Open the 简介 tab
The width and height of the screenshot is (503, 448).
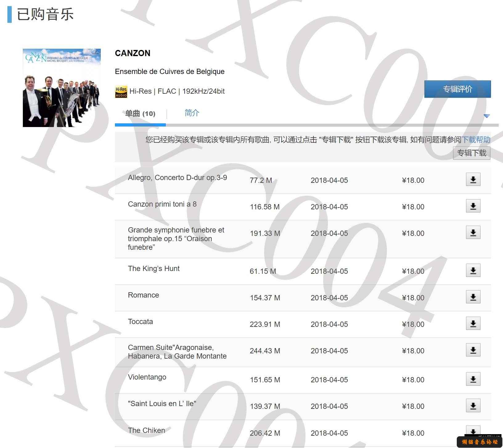pyautogui.click(x=192, y=113)
